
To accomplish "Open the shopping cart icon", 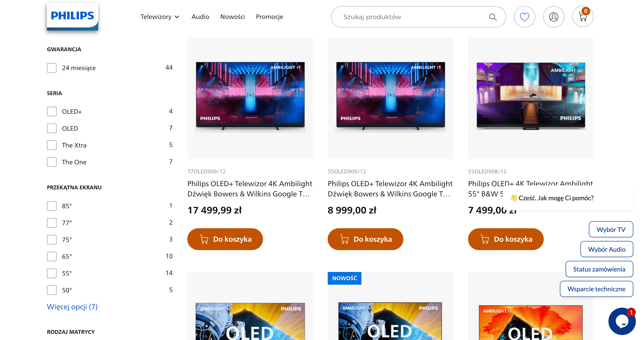I will [x=583, y=17].
